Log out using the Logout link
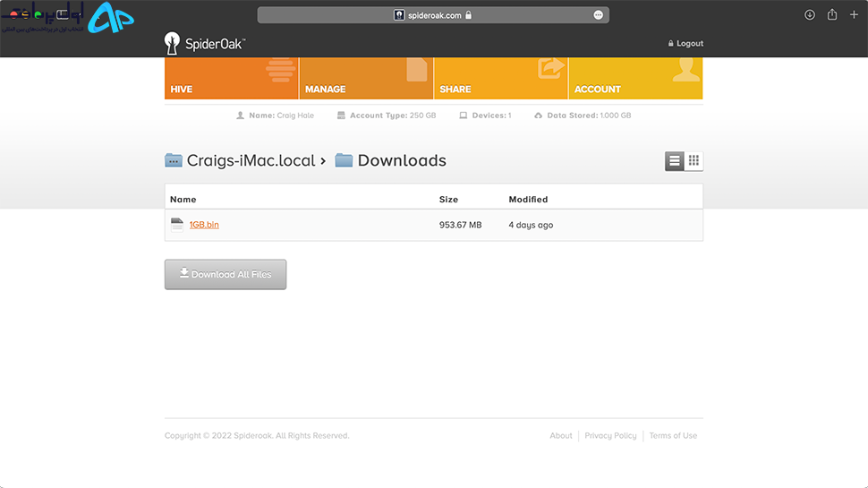868x488 pixels. (x=685, y=43)
